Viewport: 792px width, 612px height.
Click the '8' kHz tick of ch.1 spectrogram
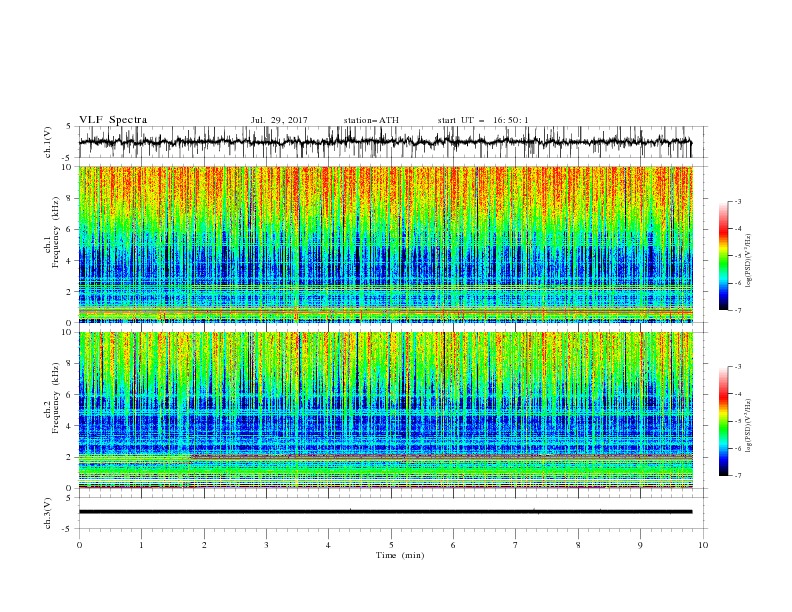[71, 198]
